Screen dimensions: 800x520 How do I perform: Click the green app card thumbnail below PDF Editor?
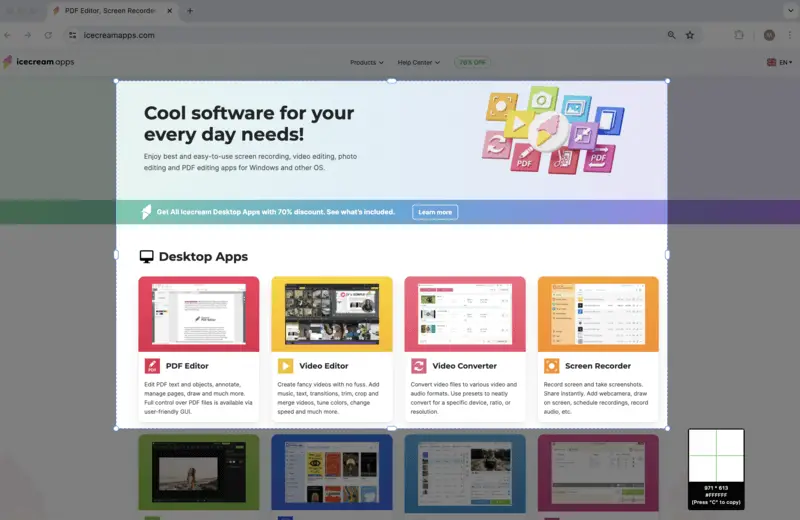pyautogui.click(x=199, y=473)
